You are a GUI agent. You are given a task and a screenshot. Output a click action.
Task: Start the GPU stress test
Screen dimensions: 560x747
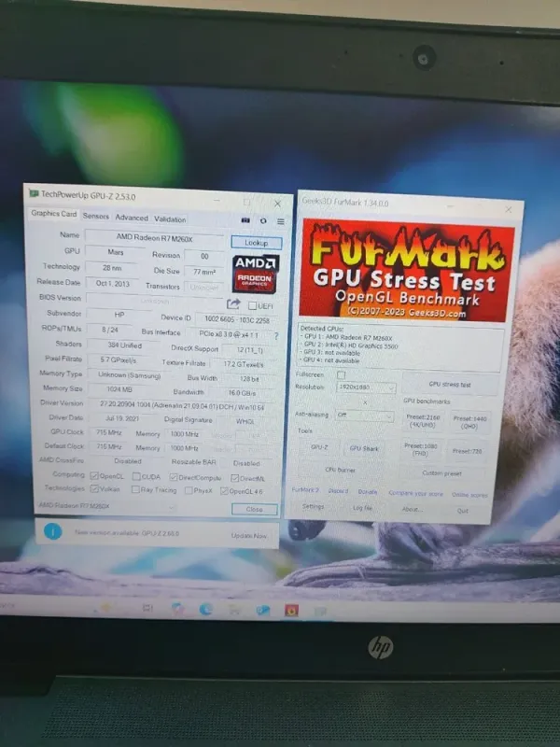pos(449,385)
